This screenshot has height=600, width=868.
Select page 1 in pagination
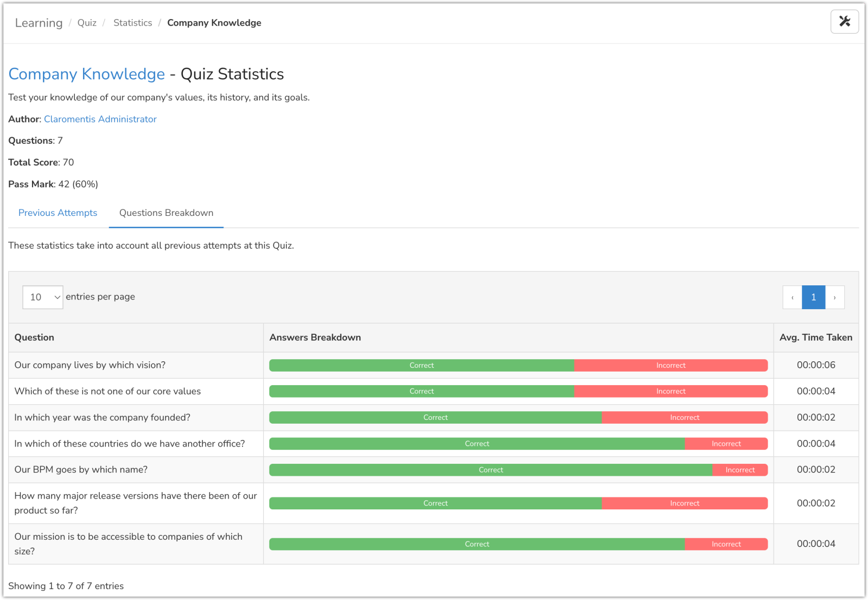tap(813, 297)
